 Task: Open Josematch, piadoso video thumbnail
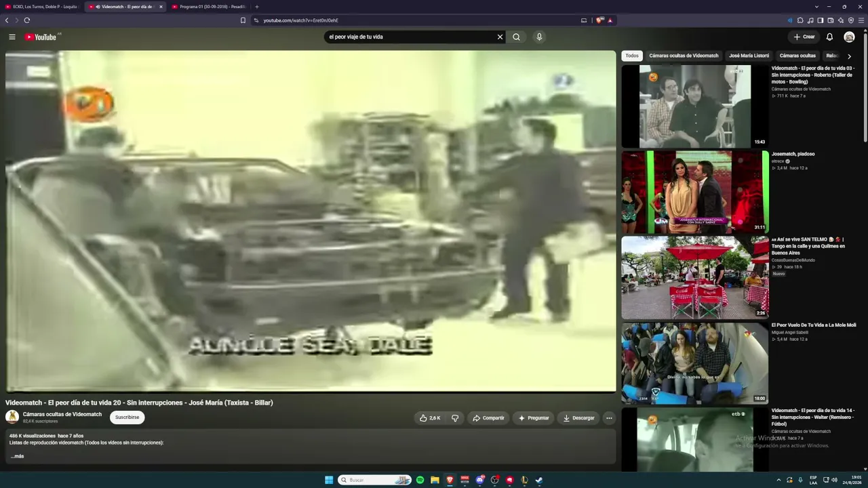pyautogui.click(x=695, y=192)
